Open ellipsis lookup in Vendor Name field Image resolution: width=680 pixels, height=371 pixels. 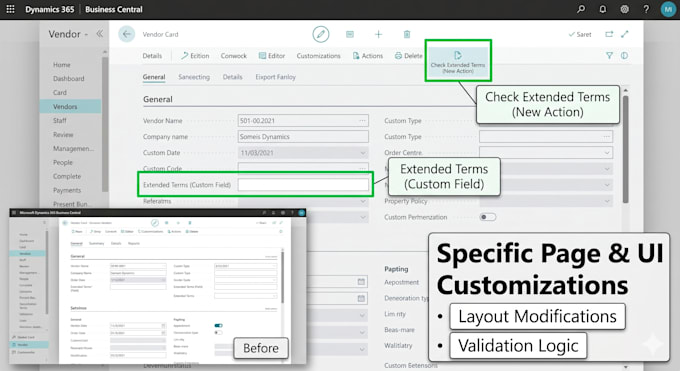pyautogui.click(x=362, y=121)
